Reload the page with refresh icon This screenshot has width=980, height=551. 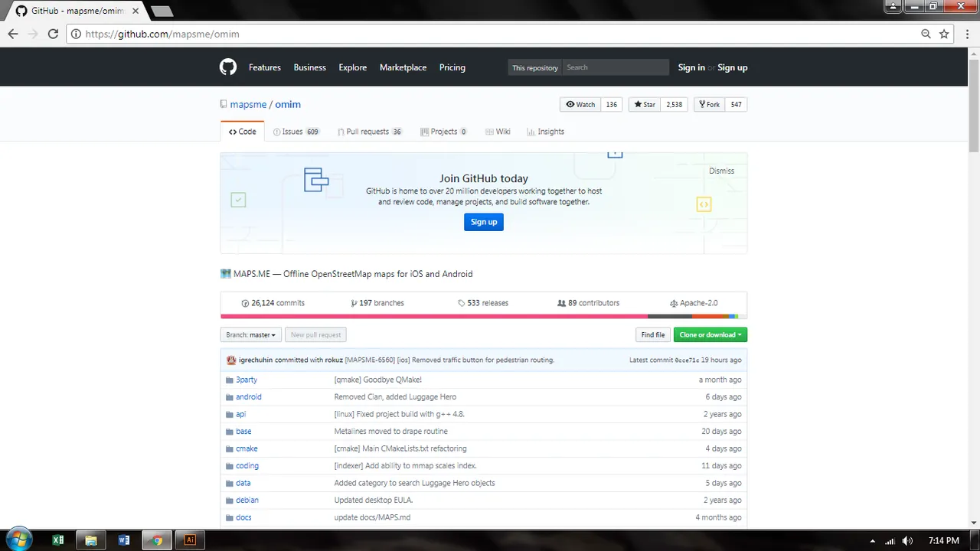pos(53,34)
